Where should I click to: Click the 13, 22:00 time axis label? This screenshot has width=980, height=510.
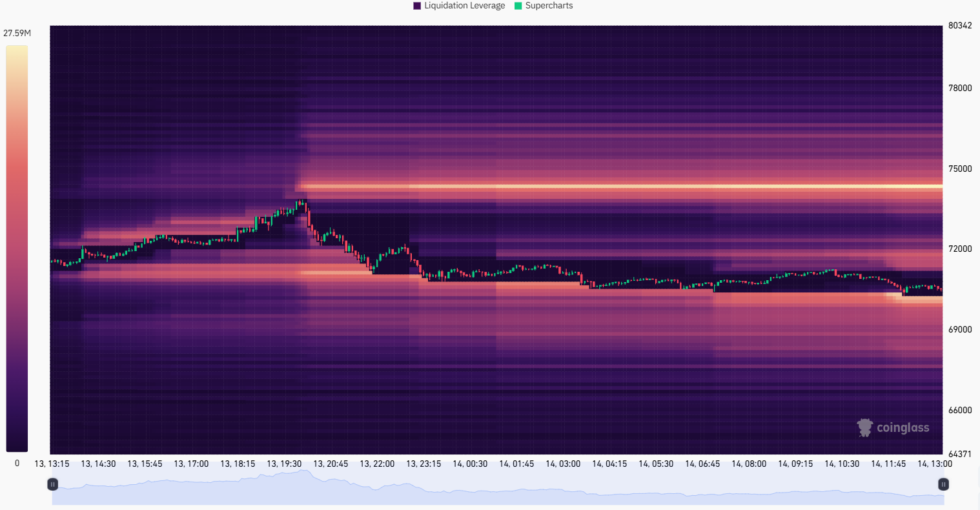(x=377, y=464)
